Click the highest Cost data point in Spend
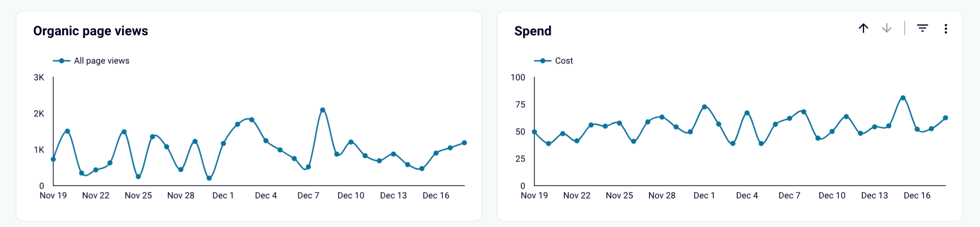This screenshot has width=980, height=227. click(903, 98)
